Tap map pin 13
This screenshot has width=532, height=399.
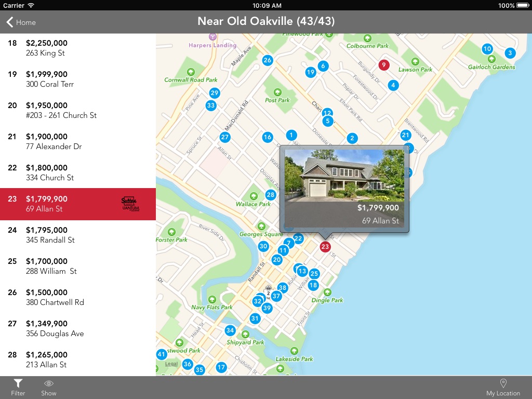302,271
